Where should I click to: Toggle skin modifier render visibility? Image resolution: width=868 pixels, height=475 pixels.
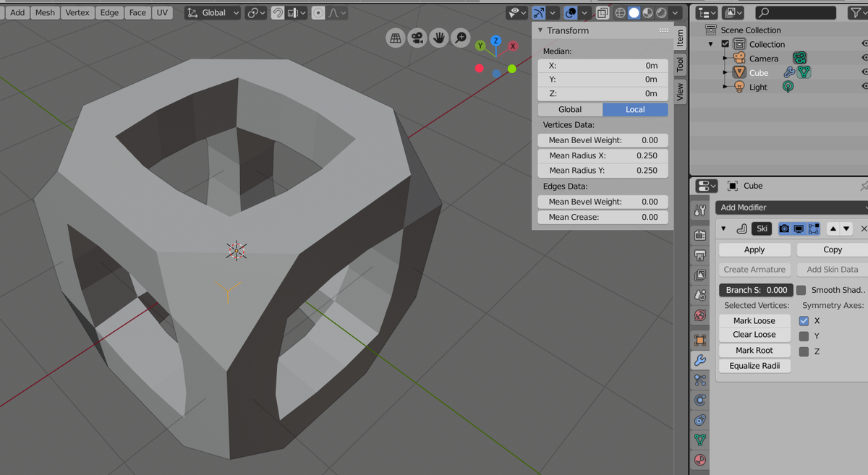(x=784, y=228)
